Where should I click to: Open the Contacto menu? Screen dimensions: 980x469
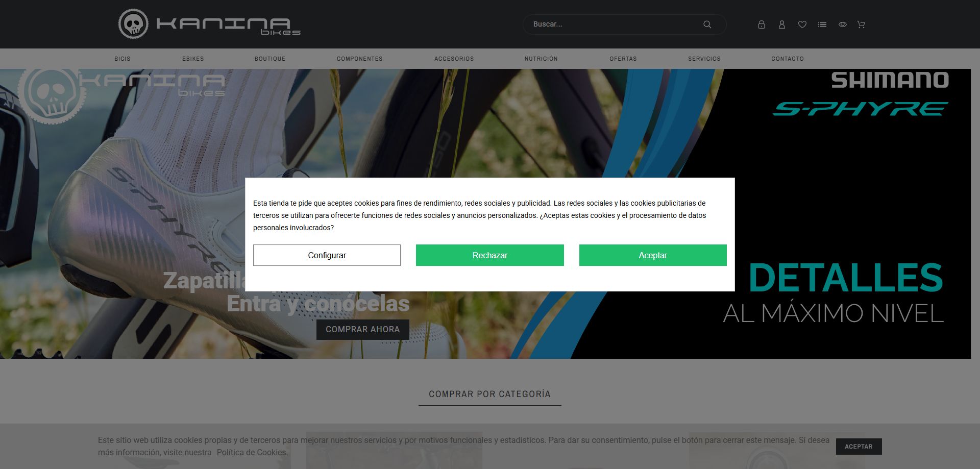coord(788,59)
